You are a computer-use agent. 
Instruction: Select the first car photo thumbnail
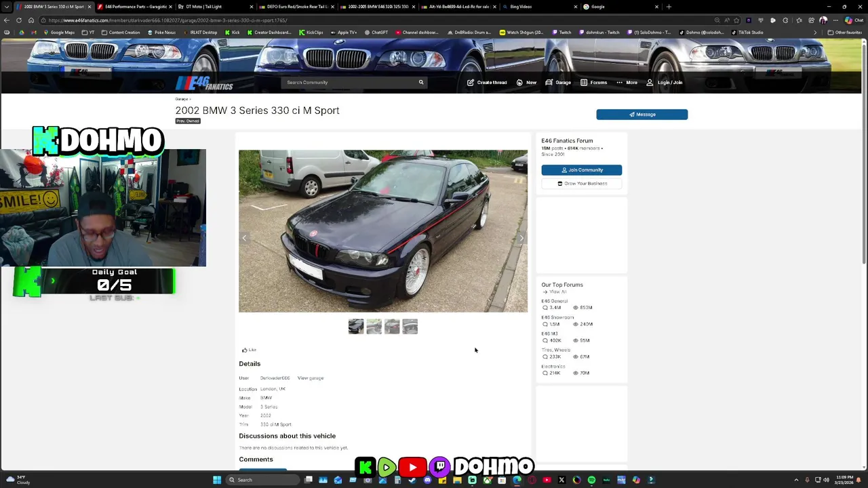click(356, 327)
